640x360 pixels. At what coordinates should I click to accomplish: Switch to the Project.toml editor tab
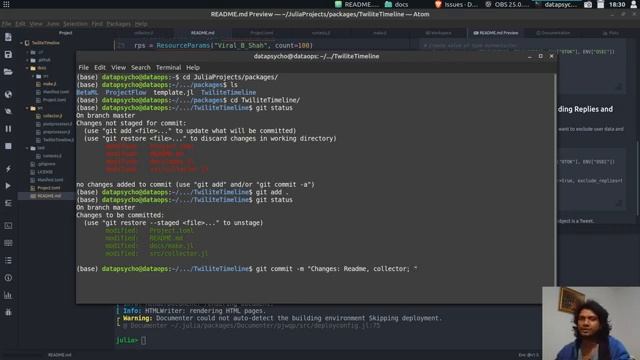click(x=262, y=33)
